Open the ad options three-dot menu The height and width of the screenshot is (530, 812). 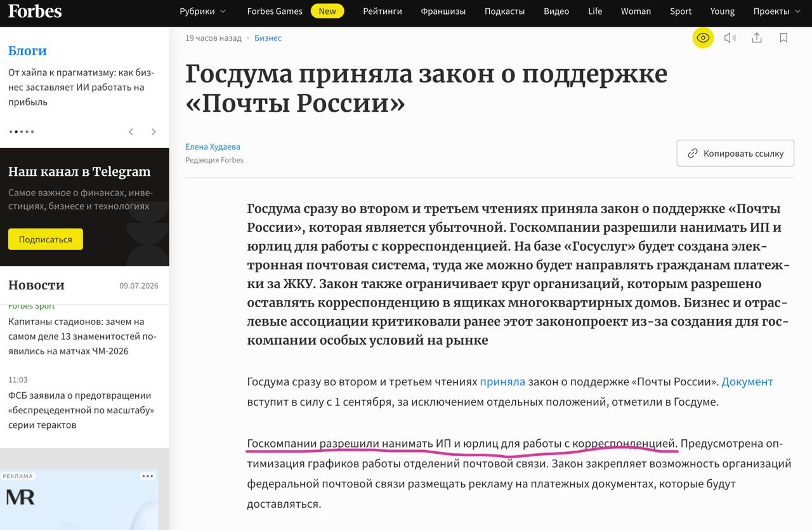pos(148,476)
